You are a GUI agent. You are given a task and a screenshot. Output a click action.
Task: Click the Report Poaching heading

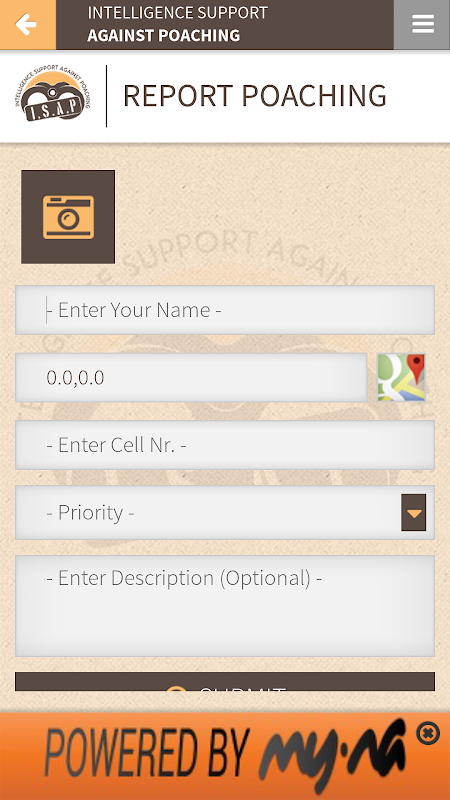click(255, 95)
